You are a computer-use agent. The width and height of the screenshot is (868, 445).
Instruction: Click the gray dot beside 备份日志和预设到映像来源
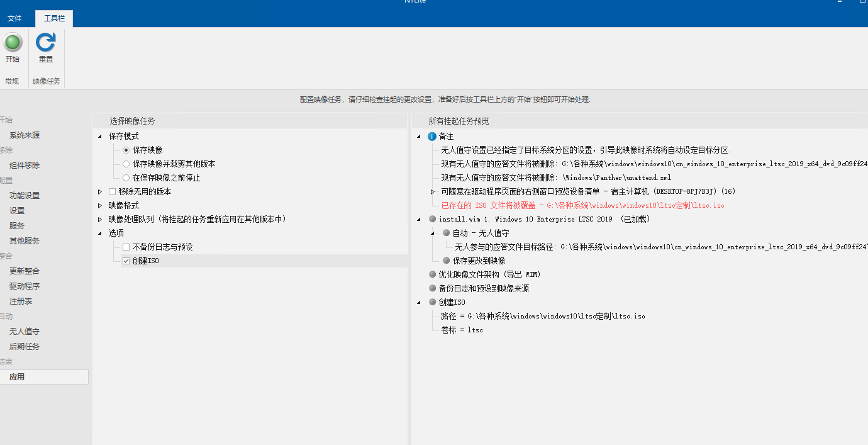(432, 288)
